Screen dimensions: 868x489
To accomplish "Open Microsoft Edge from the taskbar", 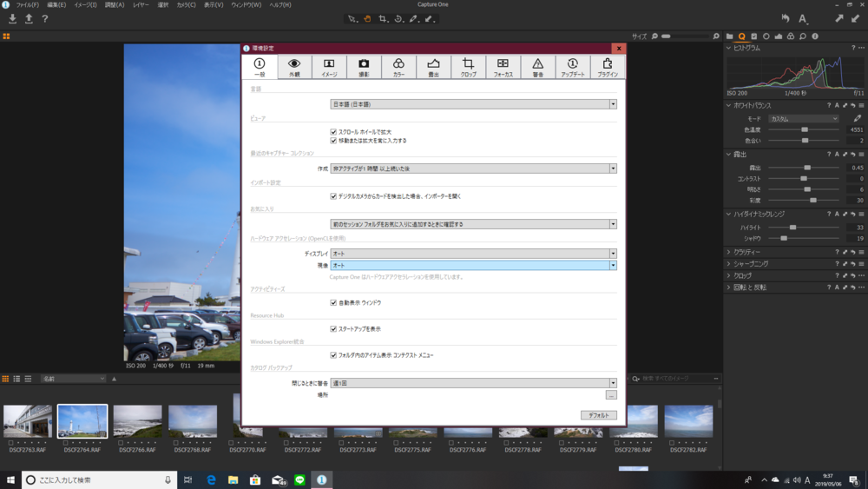I will click(x=211, y=479).
